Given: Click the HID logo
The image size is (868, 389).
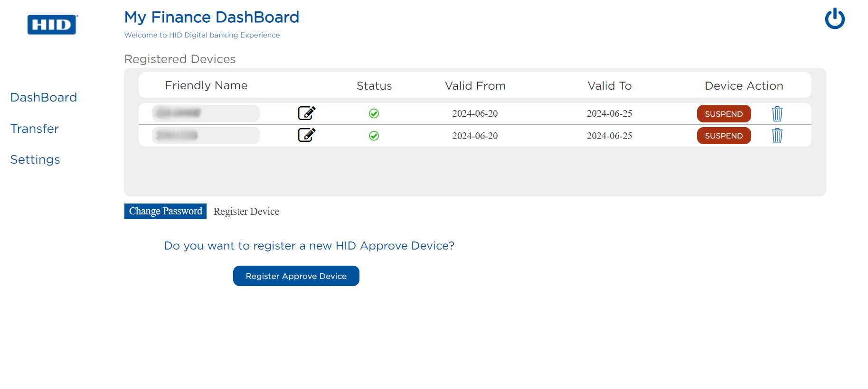Looking at the screenshot, I should pyautogui.click(x=52, y=25).
